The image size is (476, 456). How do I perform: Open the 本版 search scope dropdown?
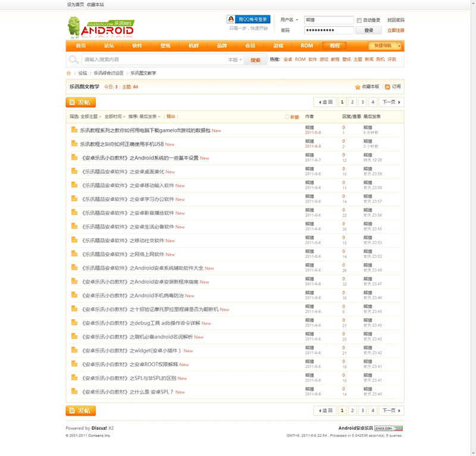(235, 60)
